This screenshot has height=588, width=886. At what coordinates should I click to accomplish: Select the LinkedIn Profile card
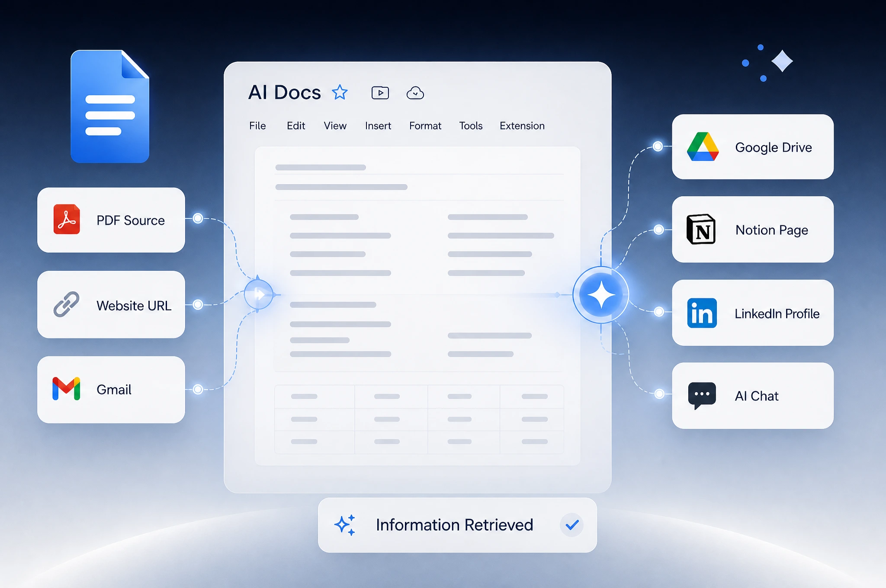[753, 313]
